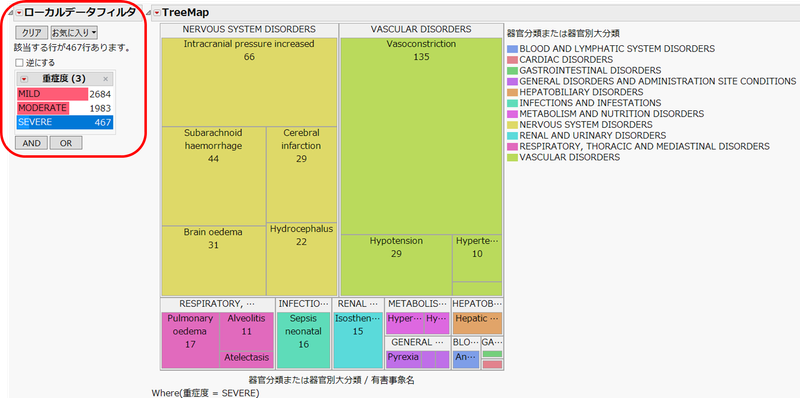The width and height of the screenshot is (800, 398).
Task: Select the Pulmonary oedema tile
Action: pyautogui.click(x=190, y=340)
